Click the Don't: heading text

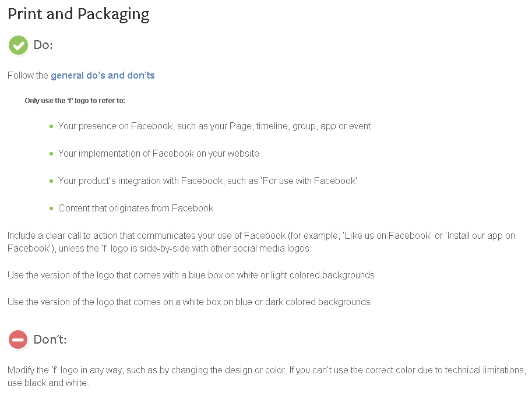pyautogui.click(x=50, y=340)
